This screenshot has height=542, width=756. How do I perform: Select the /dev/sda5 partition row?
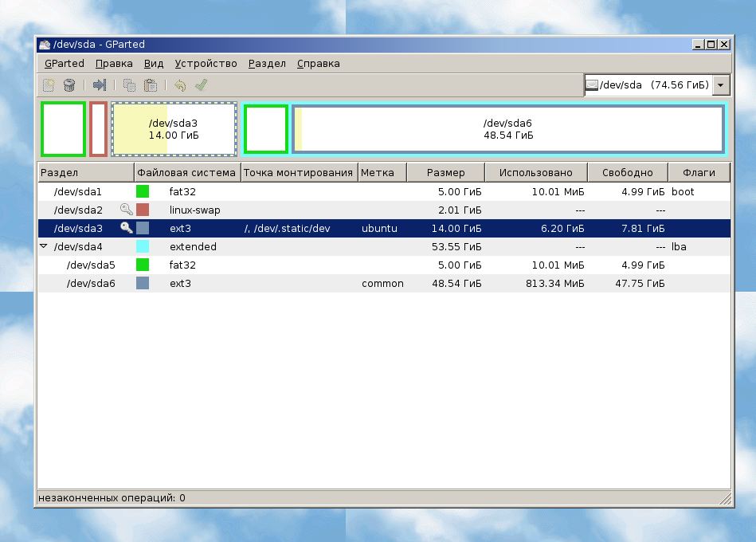[384, 265]
